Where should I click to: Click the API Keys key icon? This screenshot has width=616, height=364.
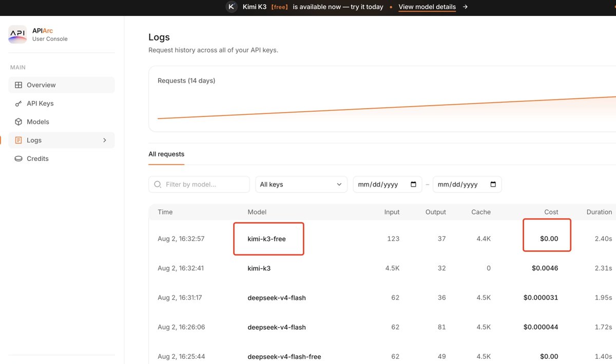click(x=18, y=104)
